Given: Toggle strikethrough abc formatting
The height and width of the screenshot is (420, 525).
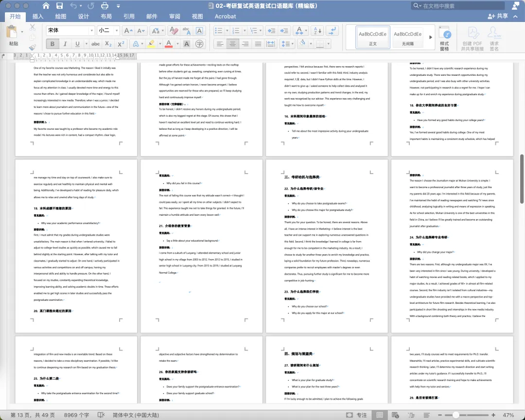Looking at the screenshot, I should tap(95, 44).
